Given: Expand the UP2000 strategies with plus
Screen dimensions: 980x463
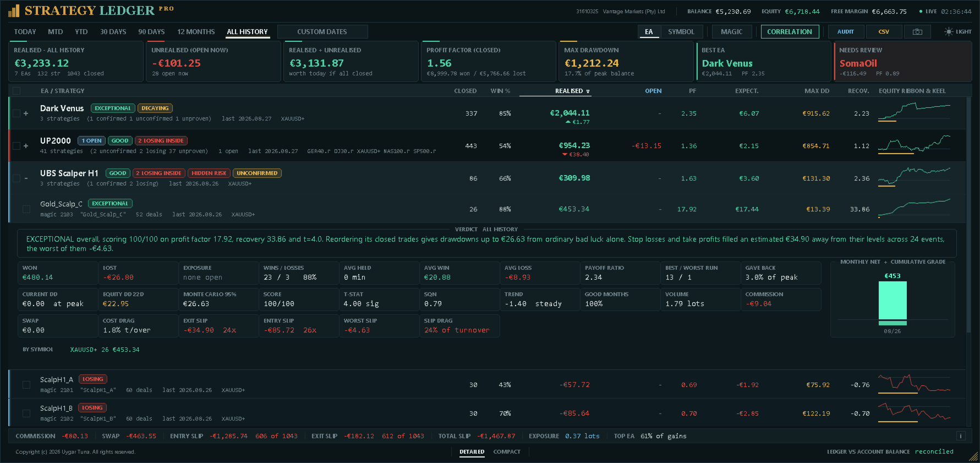Looking at the screenshot, I should [x=26, y=146].
